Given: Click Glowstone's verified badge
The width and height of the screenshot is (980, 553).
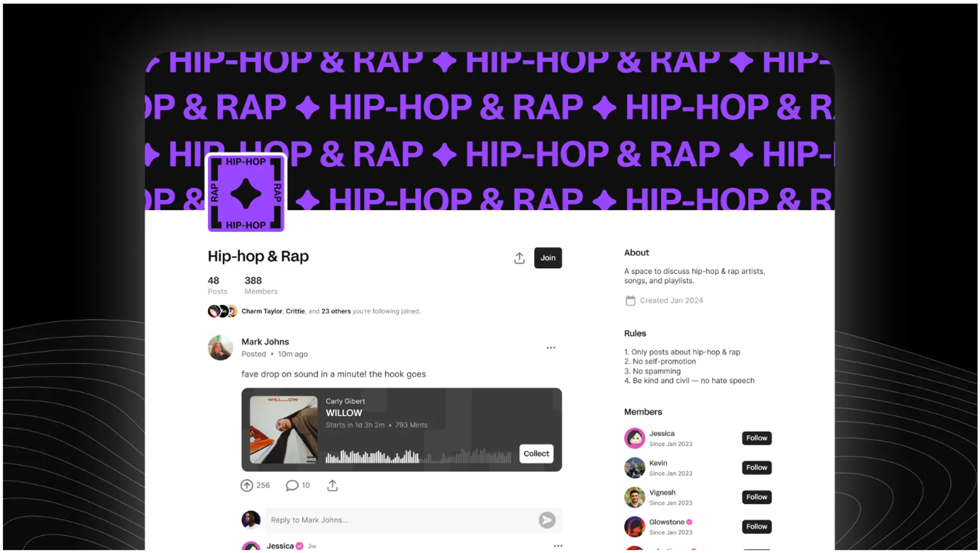Looking at the screenshot, I should point(689,522).
